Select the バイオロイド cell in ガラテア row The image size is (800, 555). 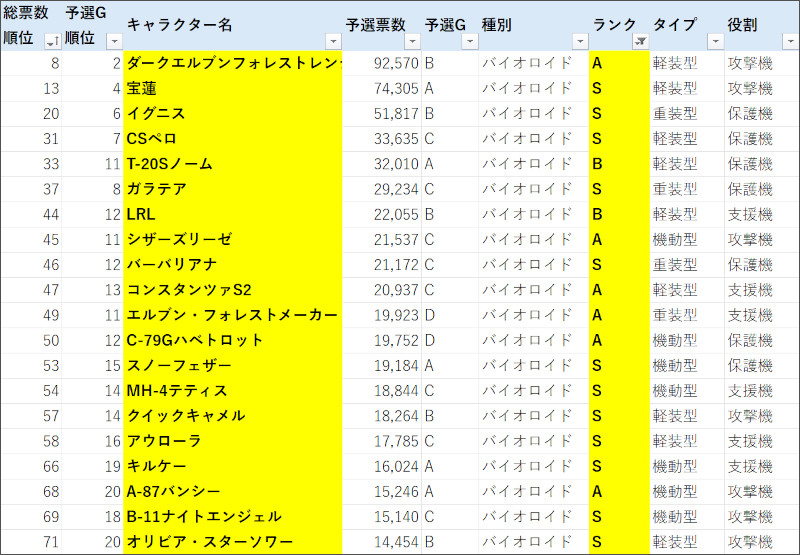pos(532,189)
